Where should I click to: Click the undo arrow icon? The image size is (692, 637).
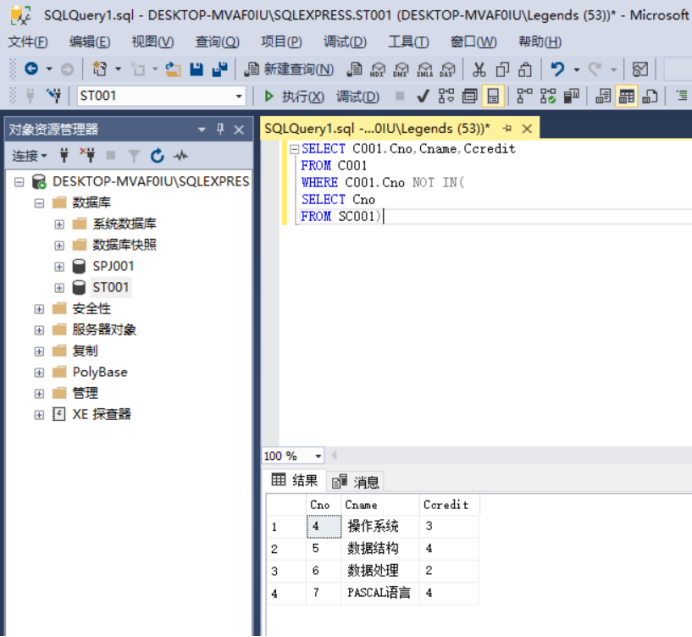click(x=557, y=69)
